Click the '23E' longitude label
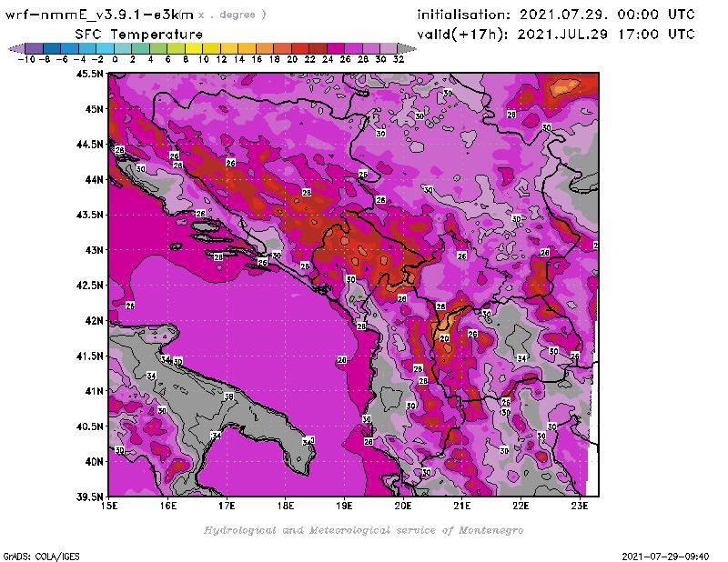Viewport: 728px width, 562px height. tap(580, 506)
